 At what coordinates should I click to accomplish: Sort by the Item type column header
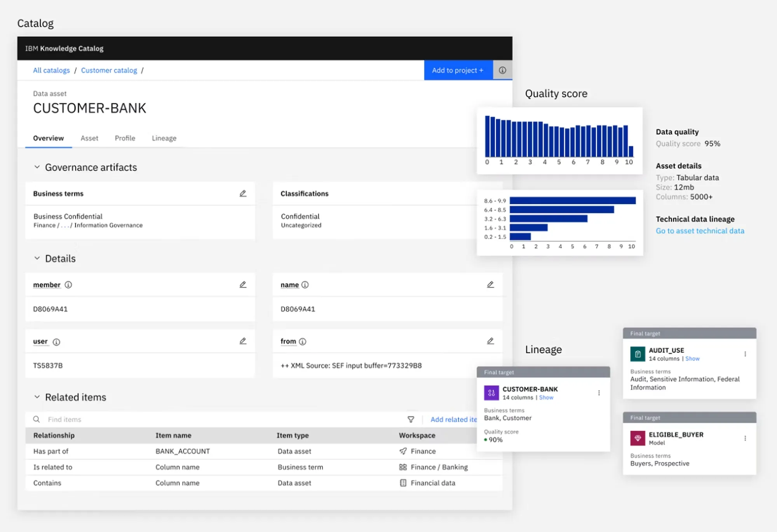tap(293, 436)
